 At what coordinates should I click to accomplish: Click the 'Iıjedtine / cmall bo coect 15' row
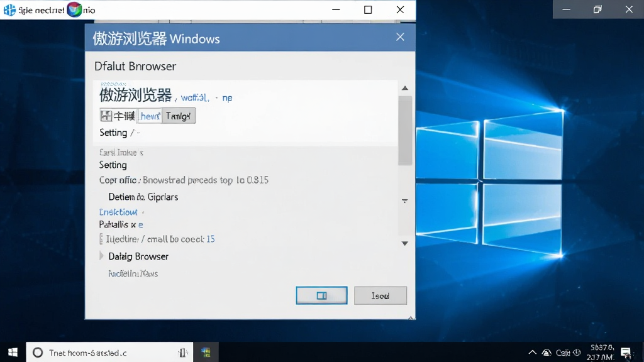pos(157,239)
